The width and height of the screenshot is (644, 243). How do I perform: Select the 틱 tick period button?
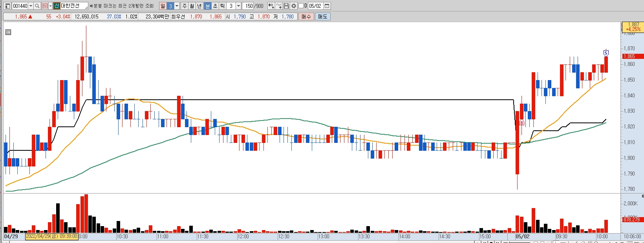pyautogui.click(x=222, y=6)
